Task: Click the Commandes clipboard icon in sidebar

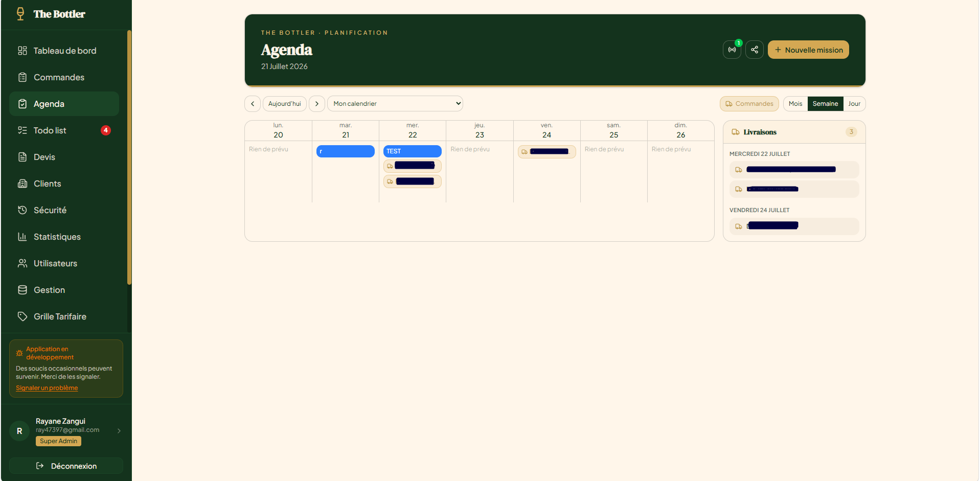Action: point(22,77)
